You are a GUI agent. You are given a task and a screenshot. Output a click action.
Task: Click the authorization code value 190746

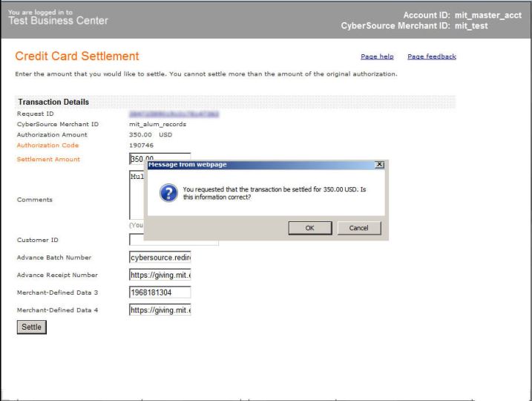pos(141,145)
